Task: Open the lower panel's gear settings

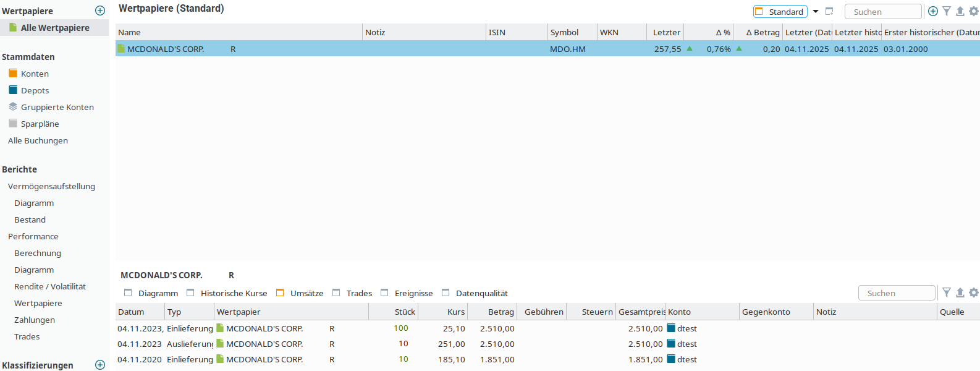Action: tap(974, 292)
